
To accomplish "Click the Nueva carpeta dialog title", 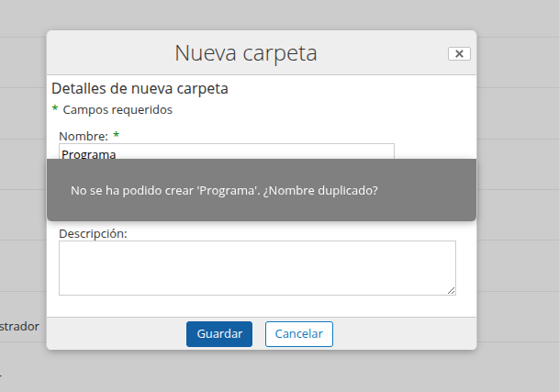I will click(246, 53).
